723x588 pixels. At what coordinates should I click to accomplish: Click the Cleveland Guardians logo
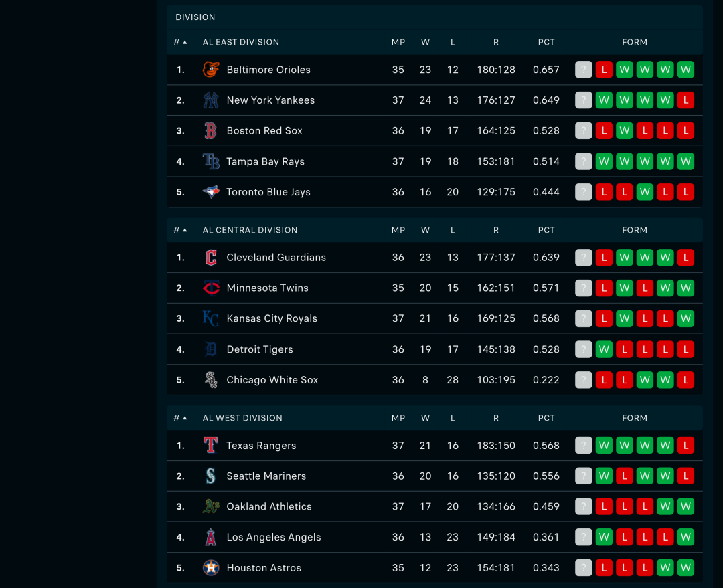click(x=211, y=258)
